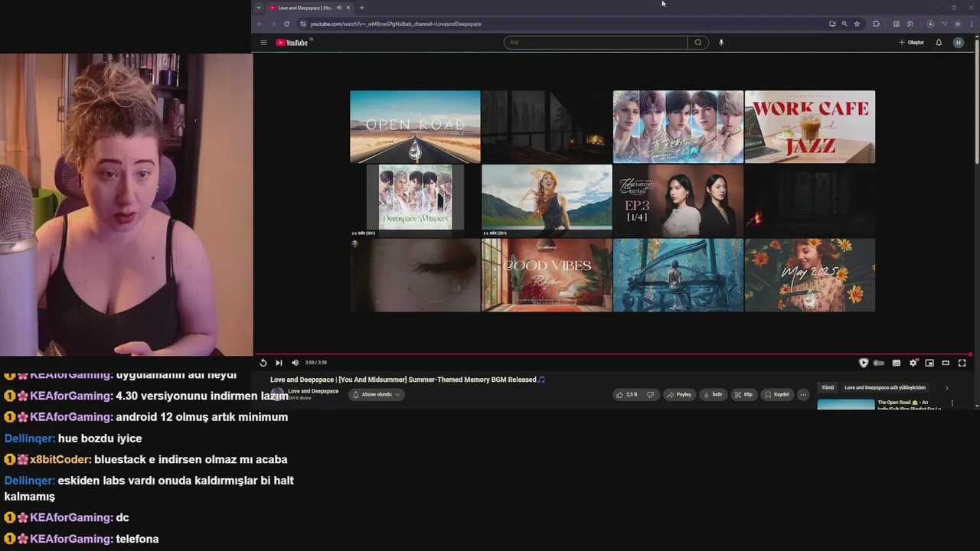Select the Love and Deepspace uploads chip

pyautogui.click(x=885, y=388)
